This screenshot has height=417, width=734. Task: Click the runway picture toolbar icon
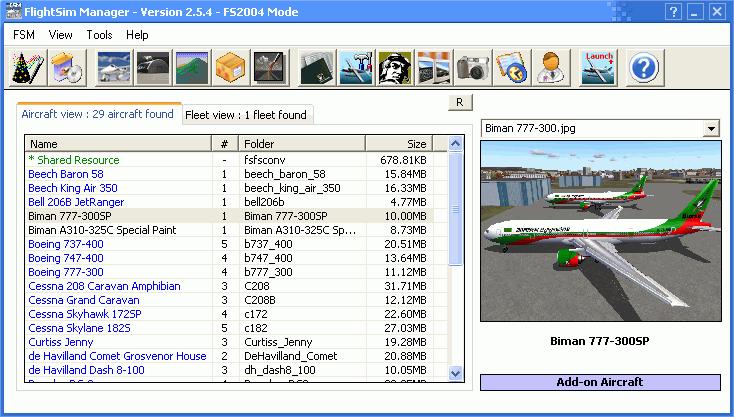(270, 68)
